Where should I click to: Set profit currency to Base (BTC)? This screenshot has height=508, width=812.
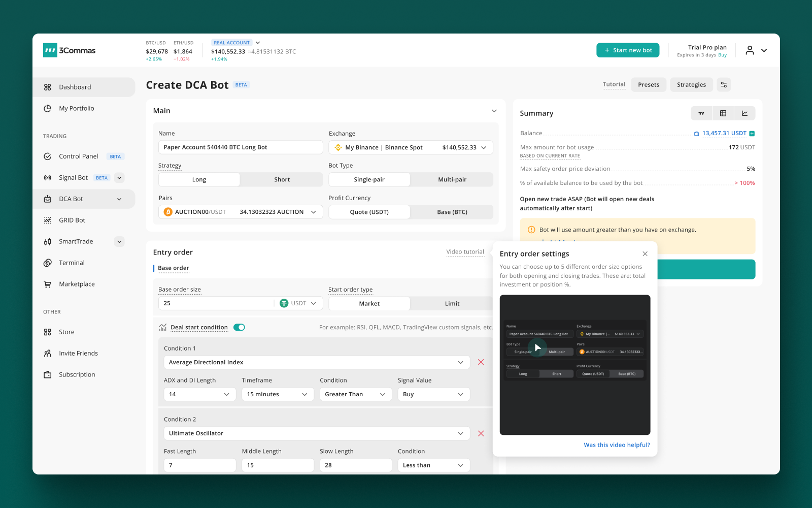point(452,212)
